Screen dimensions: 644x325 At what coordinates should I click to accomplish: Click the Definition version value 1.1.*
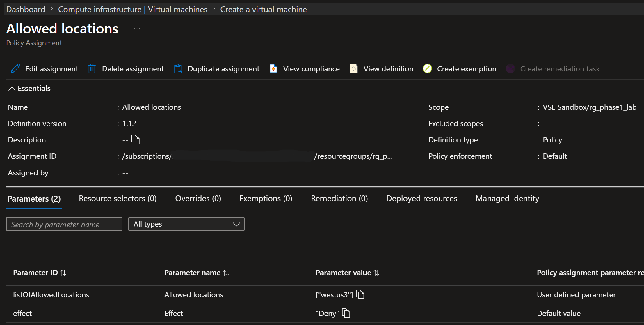click(x=129, y=123)
